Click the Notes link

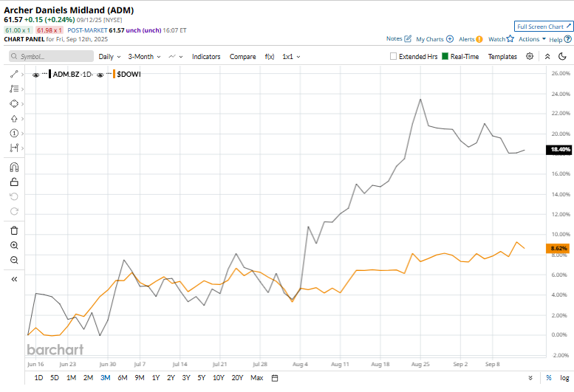tap(394, 38)
